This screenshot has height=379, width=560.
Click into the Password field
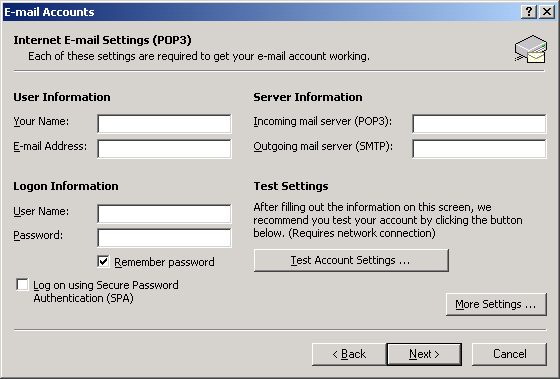(164, 238)
